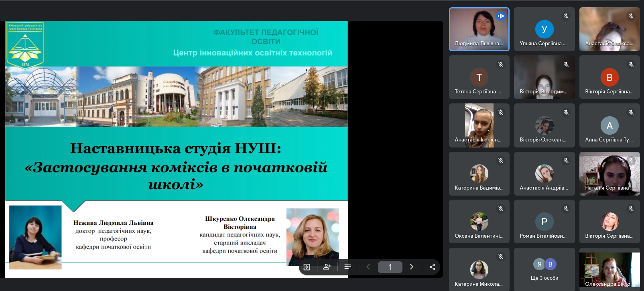
Task: Click the audio indicator on Людмила Львівна tile
Action: coord(500,16)
